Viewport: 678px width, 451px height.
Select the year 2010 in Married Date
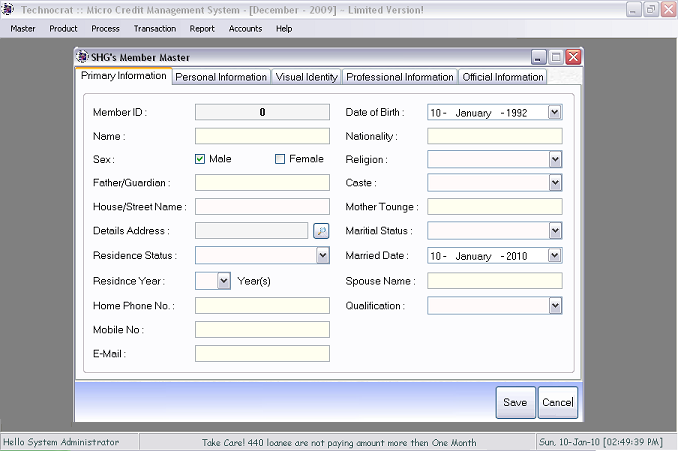(517, 256)
